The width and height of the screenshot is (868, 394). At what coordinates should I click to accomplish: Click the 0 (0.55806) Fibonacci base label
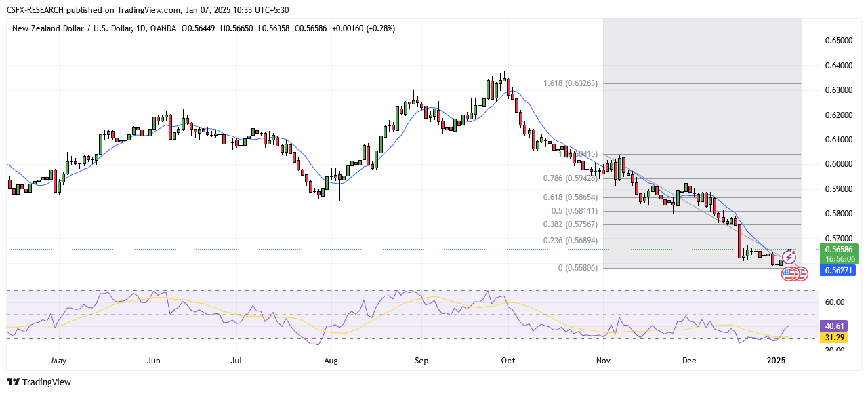[x=577, y=268]
